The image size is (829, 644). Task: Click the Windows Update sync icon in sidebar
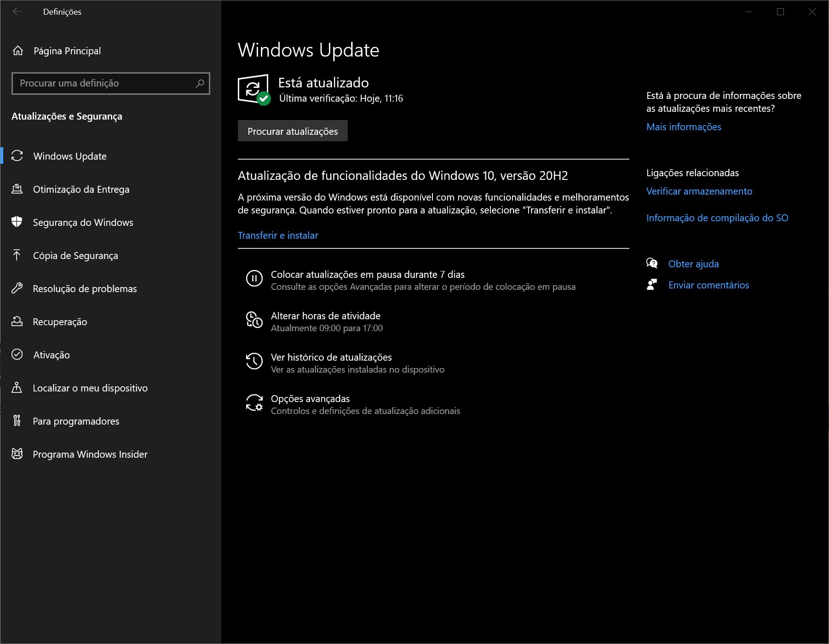(17, 156)
